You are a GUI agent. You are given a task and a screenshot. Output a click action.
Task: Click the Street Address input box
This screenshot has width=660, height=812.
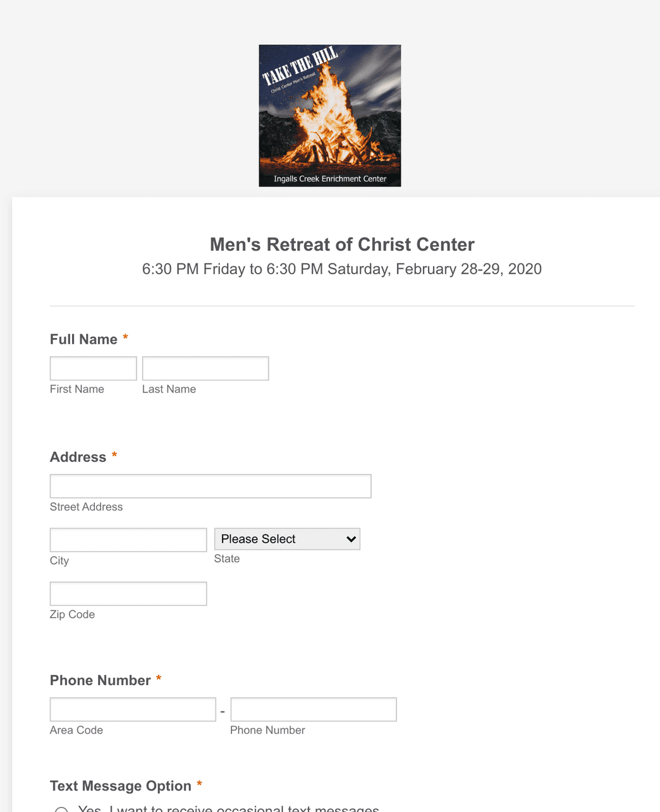(x=210, y=486)
